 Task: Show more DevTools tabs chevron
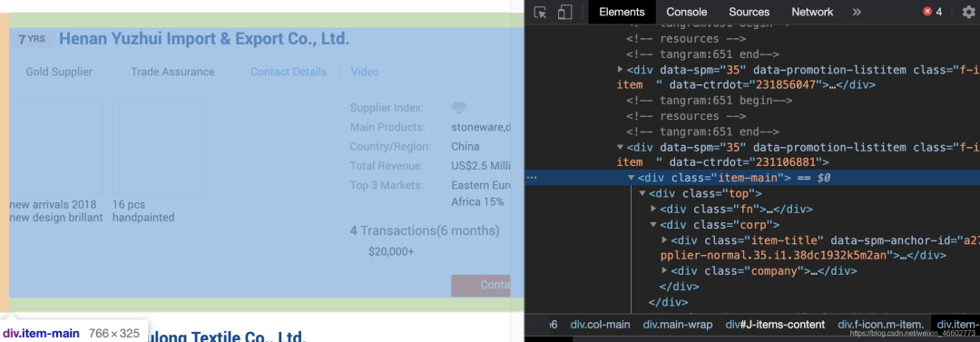point(857,12)
